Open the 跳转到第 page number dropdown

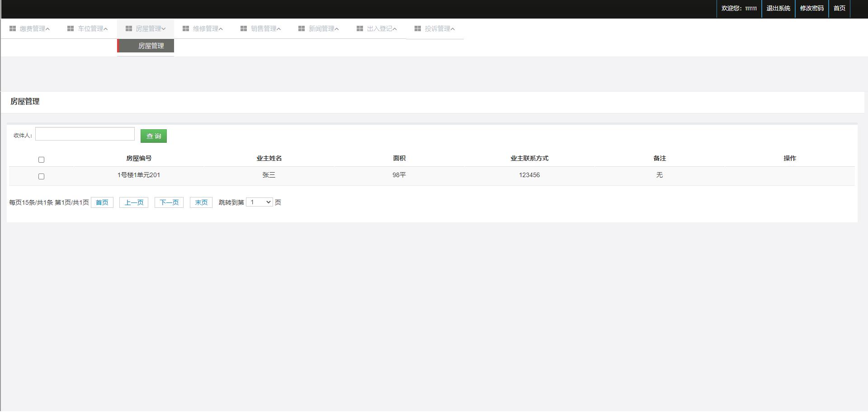(x=259, y=202)
